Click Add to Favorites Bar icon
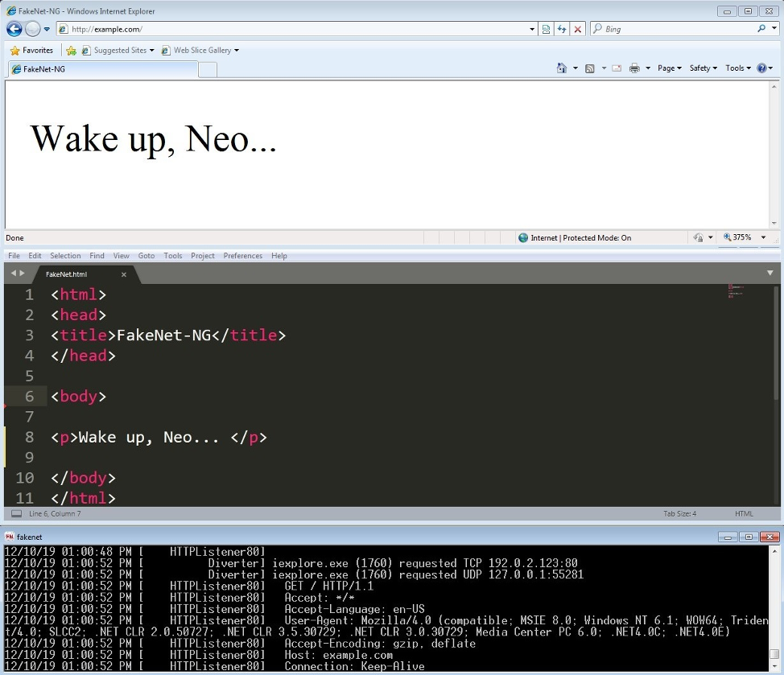 [71, 51]
